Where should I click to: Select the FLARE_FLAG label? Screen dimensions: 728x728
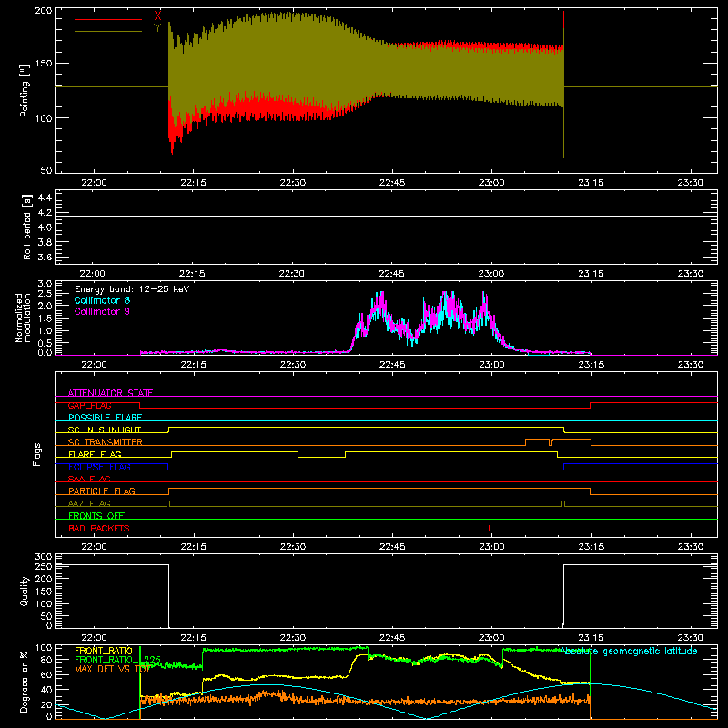point(95,454)
